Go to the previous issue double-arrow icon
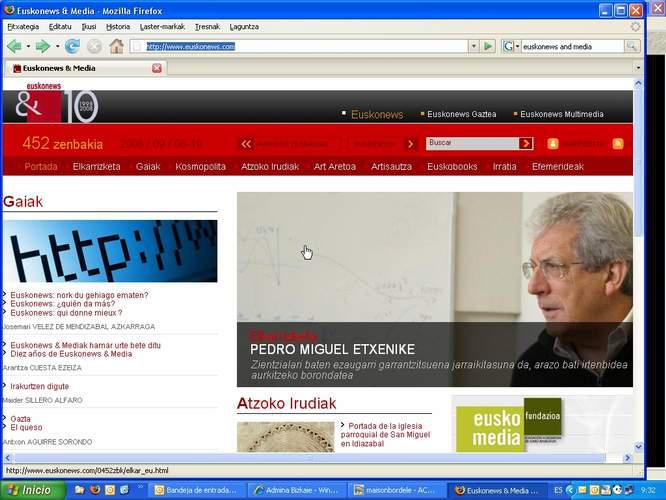The image size is (666, 500). tap(246, 144)
